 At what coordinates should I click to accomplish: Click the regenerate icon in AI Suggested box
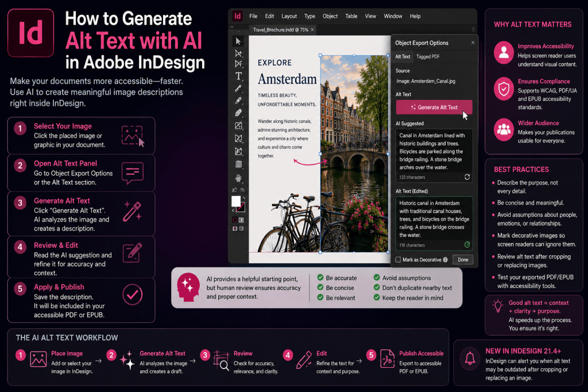pyautogui.click(x=467, y=177)
